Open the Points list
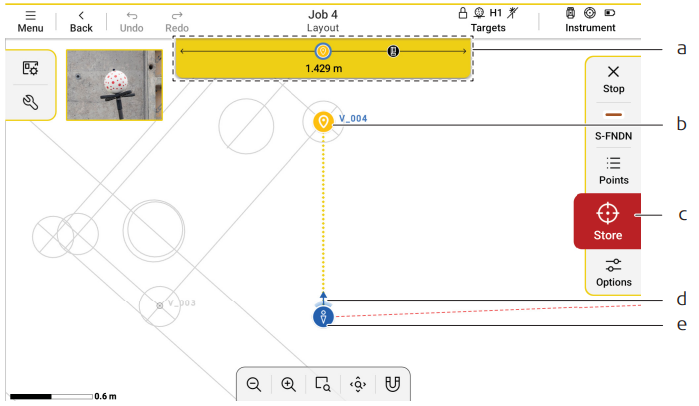Screen dimensions: 699x406 [613, 170]
